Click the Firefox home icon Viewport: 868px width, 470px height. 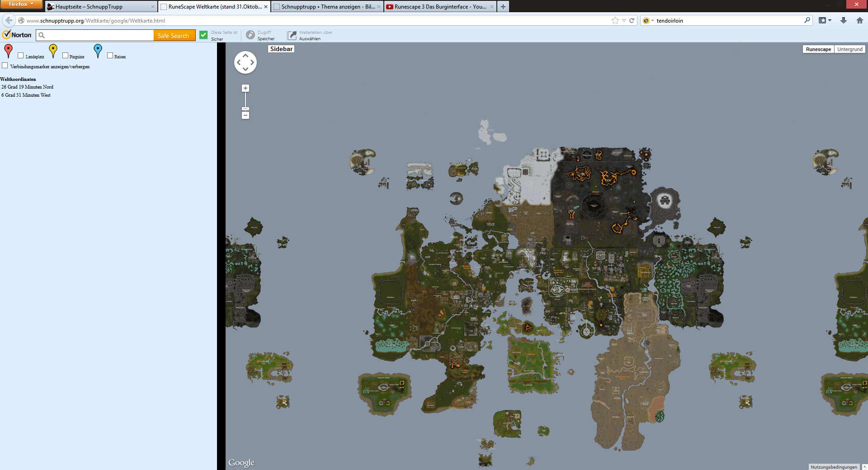tap(859, 20)
